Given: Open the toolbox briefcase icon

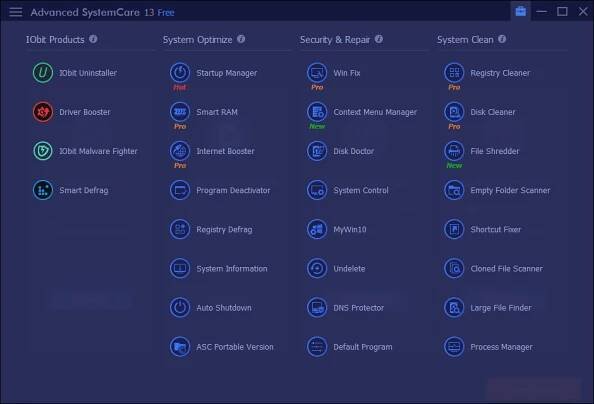Looking at the screenshot, I should tap(521, 11).
